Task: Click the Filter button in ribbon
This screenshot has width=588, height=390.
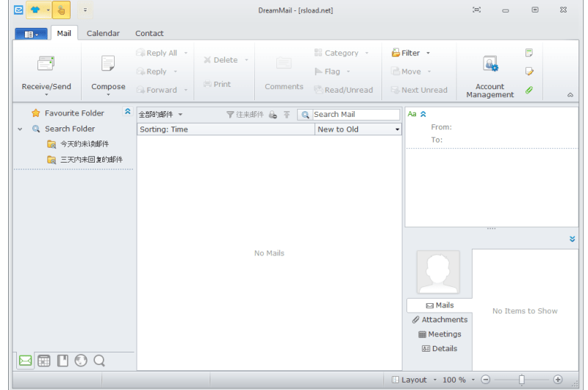Action: point(406,53)
